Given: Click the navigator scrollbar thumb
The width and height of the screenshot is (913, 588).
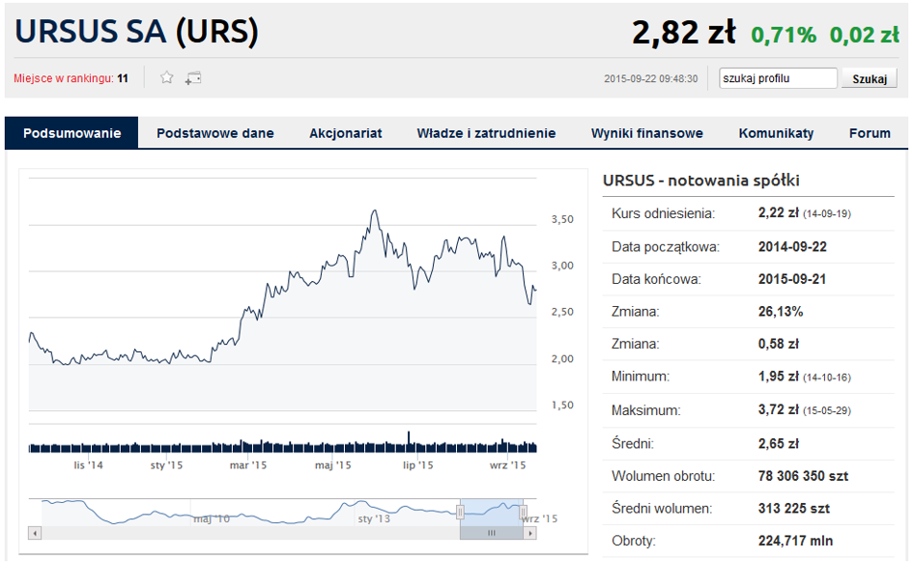Looking at the screenshot, I should tap(492, 533).
